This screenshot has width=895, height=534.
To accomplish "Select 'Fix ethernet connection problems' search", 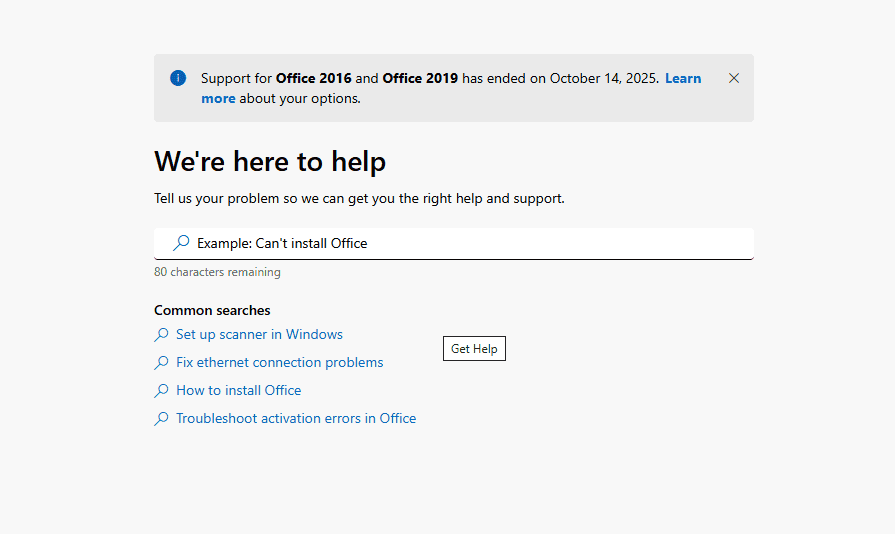I will click(279, 363).
